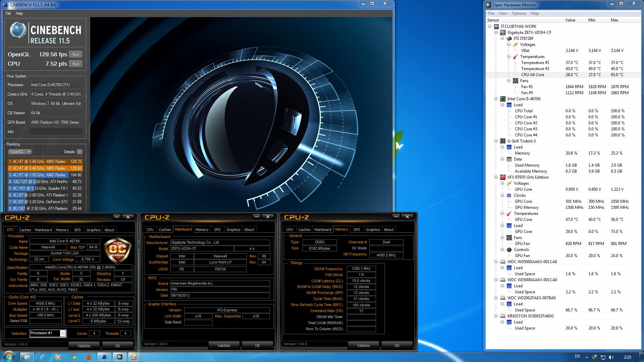Open the Processor #1 selection dropdown
Viewport: 644px width, 362px height.
pyautogui.click(x=63, y=333)
